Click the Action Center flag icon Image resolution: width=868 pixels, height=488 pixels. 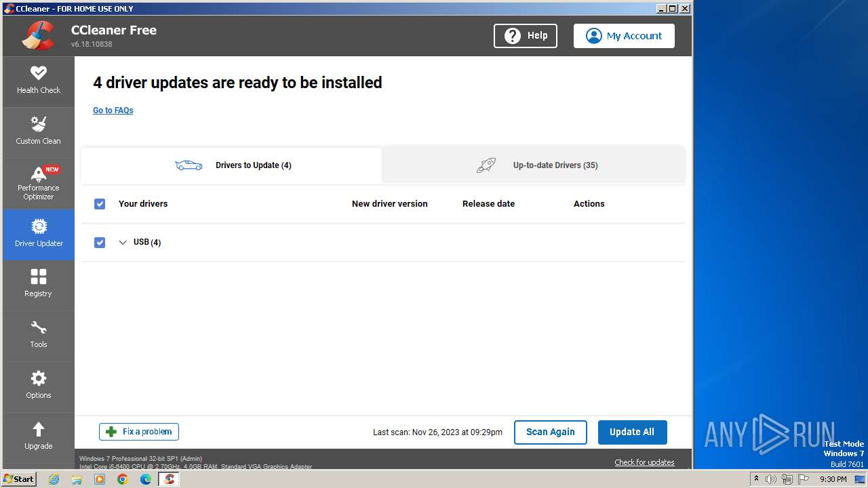coord(804,479)
